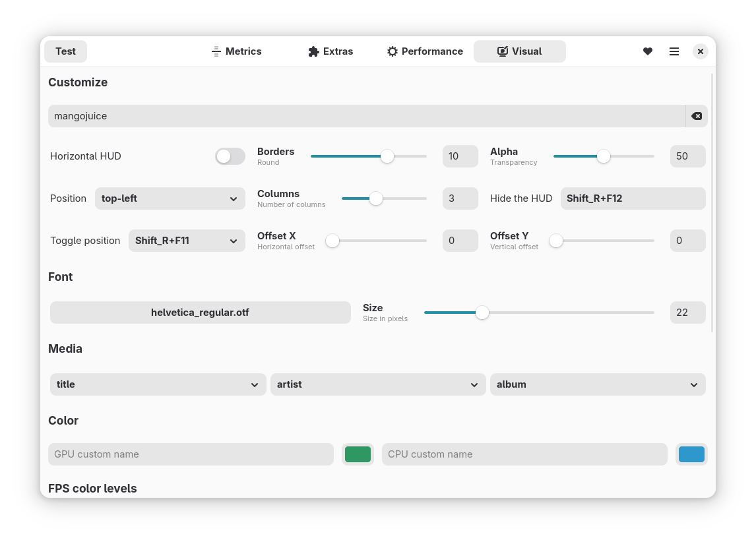
Task: Adjust the Alpha transparency slider
Action: point(604,156)
